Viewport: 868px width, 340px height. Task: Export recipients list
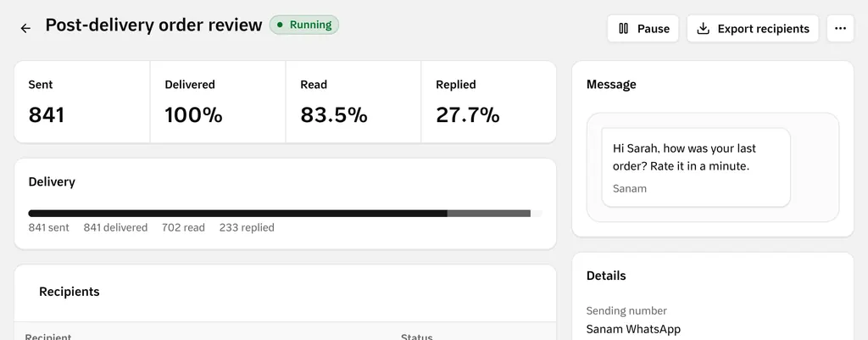[753, 28]
